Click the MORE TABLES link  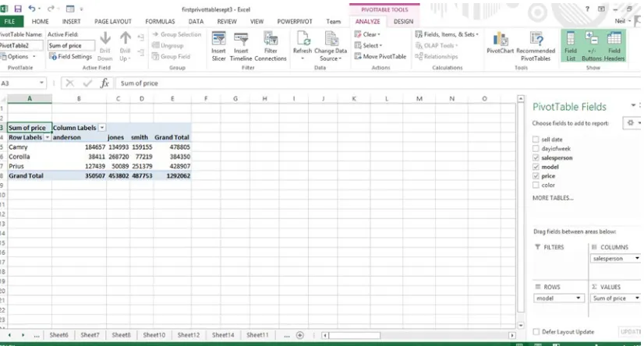(553, 198)
